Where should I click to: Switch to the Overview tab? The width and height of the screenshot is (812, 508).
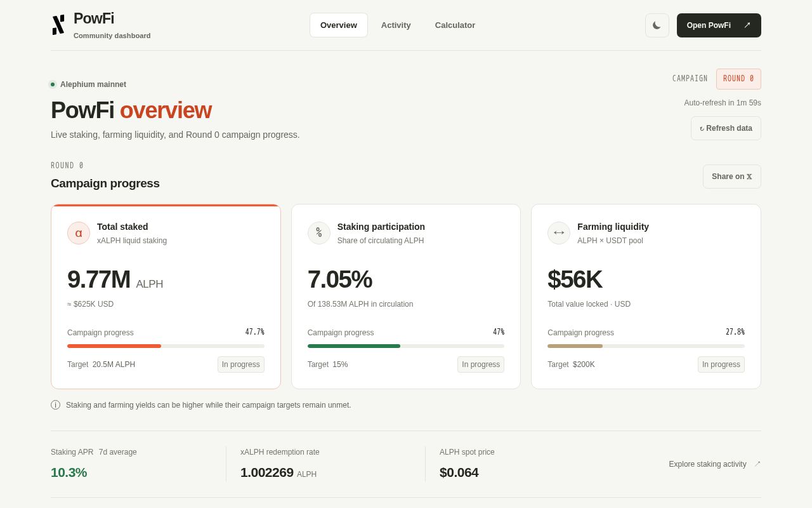pos(339,25)
